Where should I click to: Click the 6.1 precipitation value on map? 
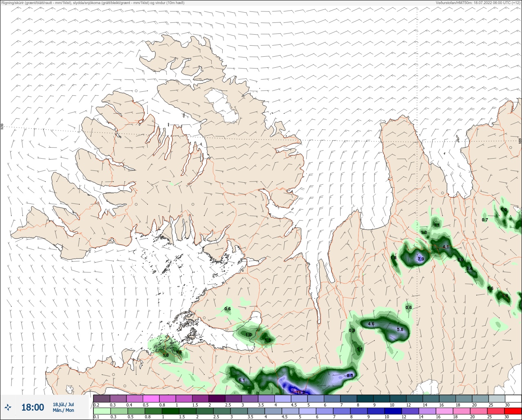[241, 380]
